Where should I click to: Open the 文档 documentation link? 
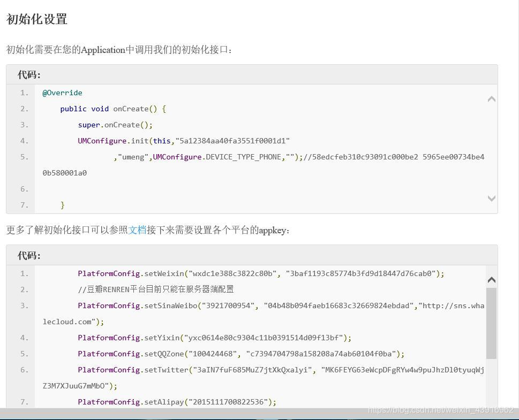pos(137,230)
